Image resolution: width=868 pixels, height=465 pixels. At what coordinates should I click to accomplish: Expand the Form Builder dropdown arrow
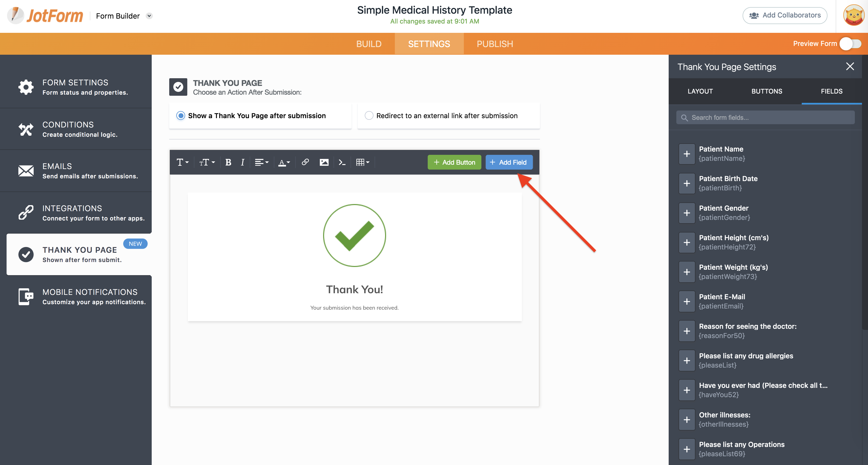click(x=149, y=16)
